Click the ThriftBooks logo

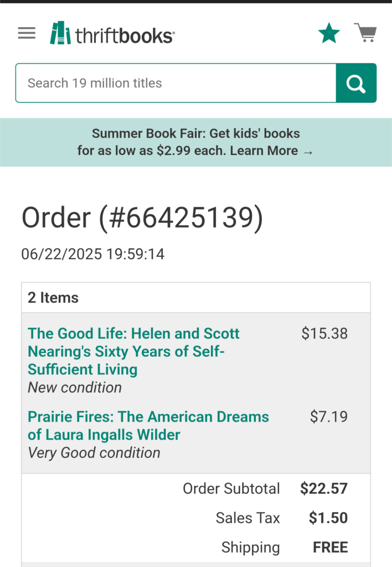pyautogui.click(x=112, y=34)
